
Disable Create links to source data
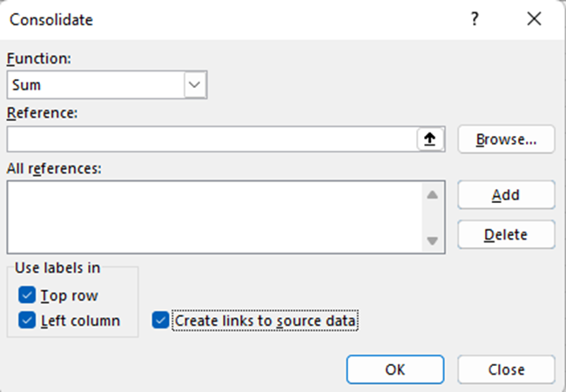pyautogui.click(x=160, y=321)
